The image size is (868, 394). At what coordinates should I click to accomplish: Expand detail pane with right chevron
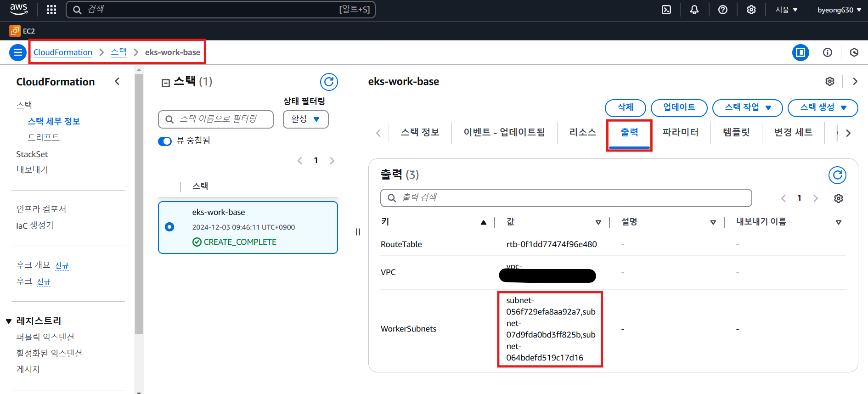coord(855,81)
